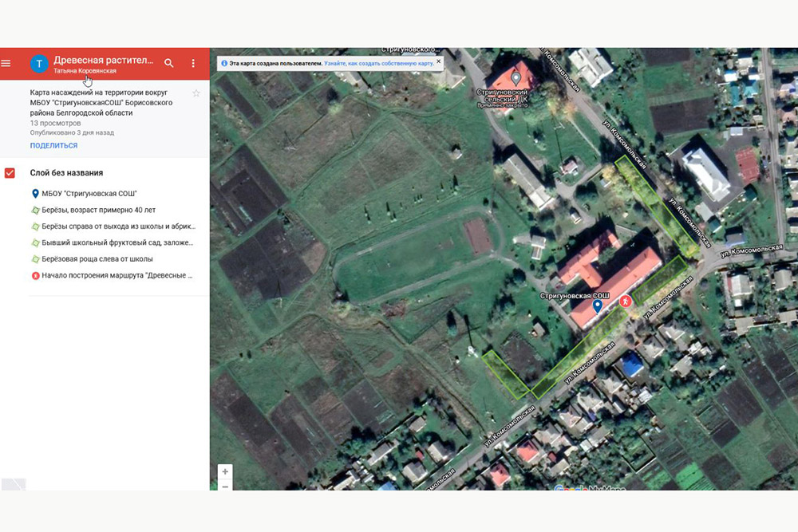Click the Стригуновский сельский ДК map pin
This screenshot has height=532, width=798.
click(x=516, y=78)
